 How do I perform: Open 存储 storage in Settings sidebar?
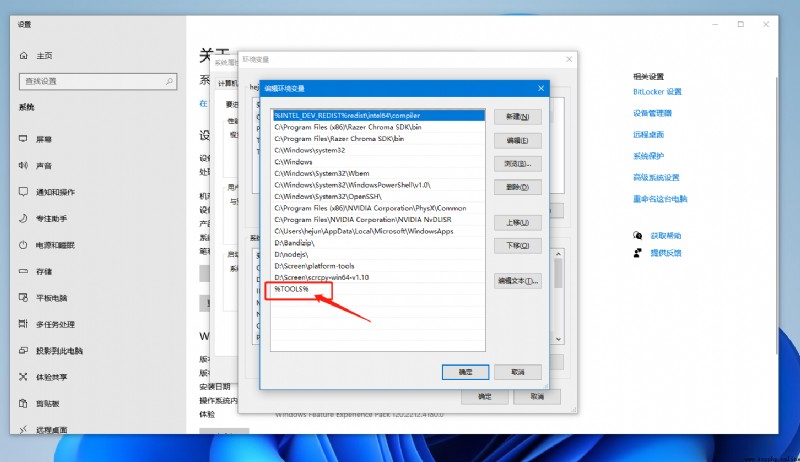36,272
